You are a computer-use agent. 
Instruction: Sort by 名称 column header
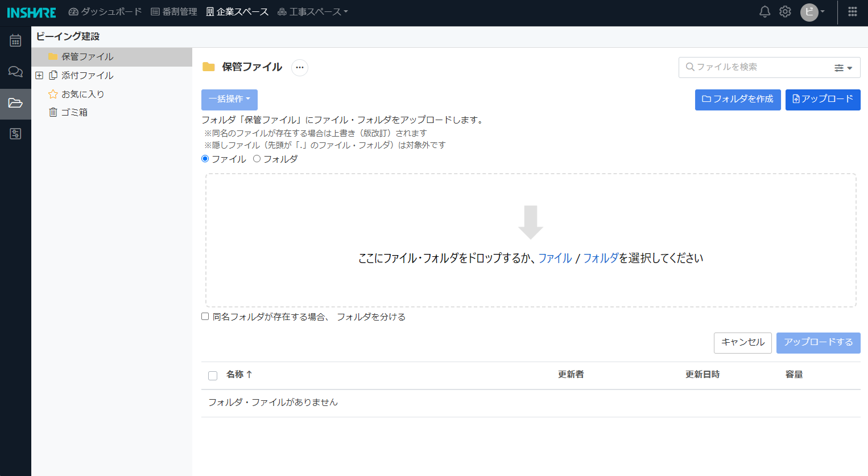tap(239, 375)
